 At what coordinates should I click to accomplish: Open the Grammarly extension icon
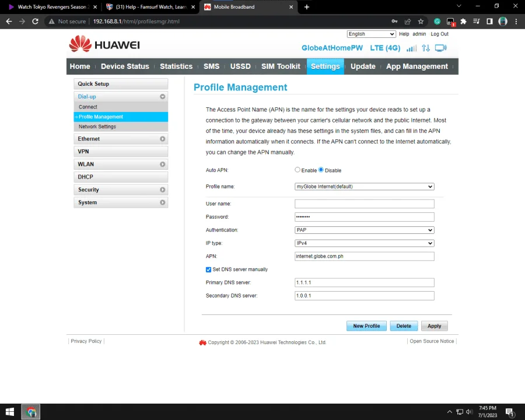(x=437, y=22)
